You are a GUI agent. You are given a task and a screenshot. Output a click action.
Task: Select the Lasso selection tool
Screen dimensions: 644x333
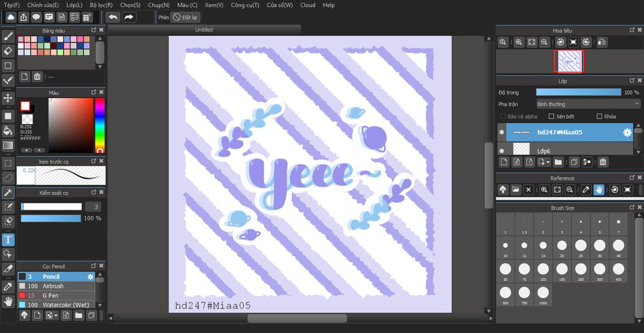pos(8,178)
